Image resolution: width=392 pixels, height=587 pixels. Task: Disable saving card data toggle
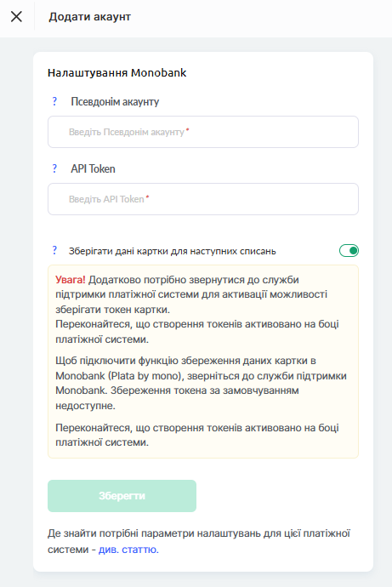pyautogui.click(x=349, y=250)
